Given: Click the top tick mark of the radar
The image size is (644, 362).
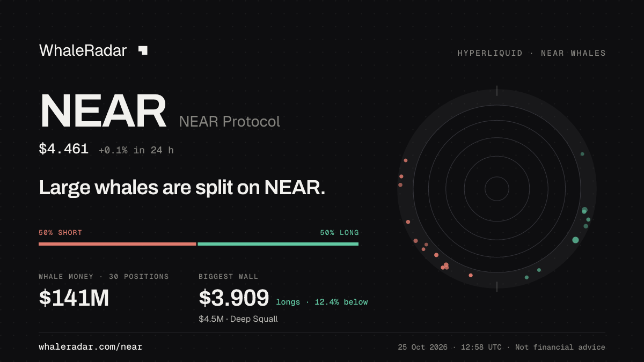Looking at the screenshot, I should (x=497, y=91).
